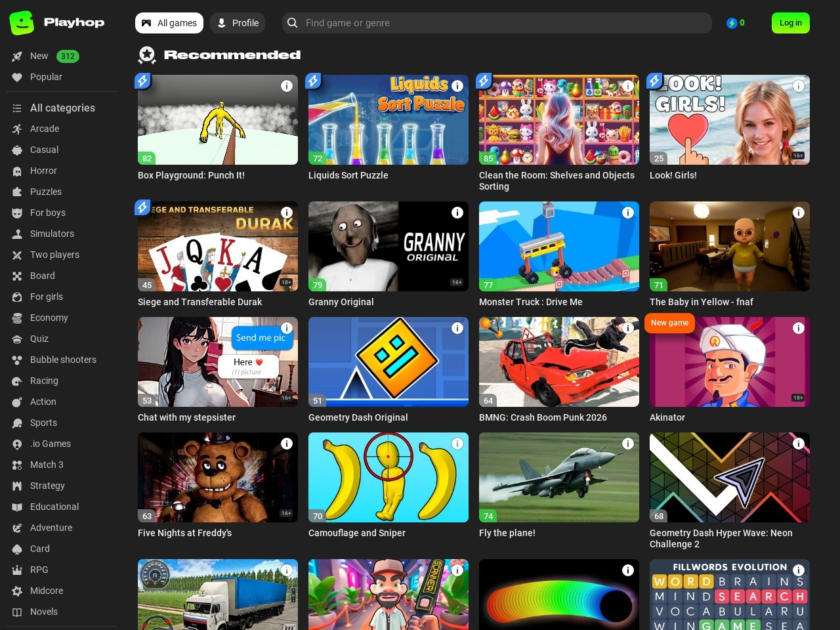Image resolution: width=840 pixels, height=630 pixels.
Task: Click the Puzzles piece icon
Action: click(x=17, y=192)
